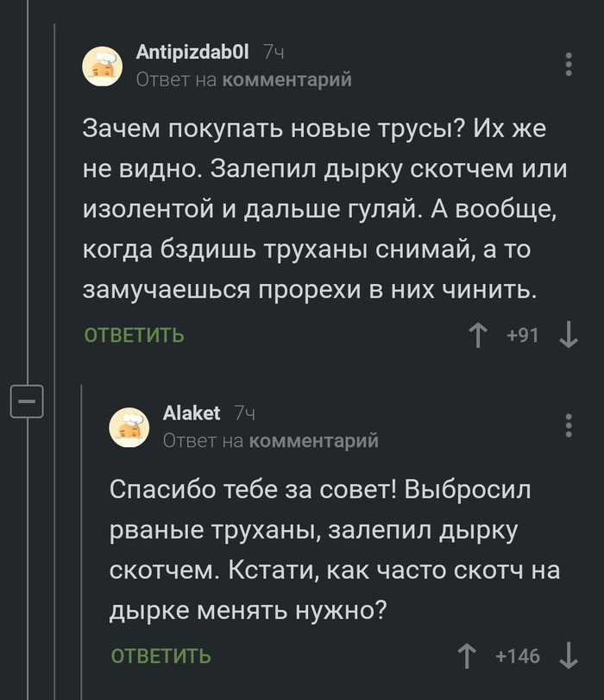Screen dimensions: 604x700
Task: Click the 7ч timestamp beside Antipizdab0l
Action: (x=274, y=54)
